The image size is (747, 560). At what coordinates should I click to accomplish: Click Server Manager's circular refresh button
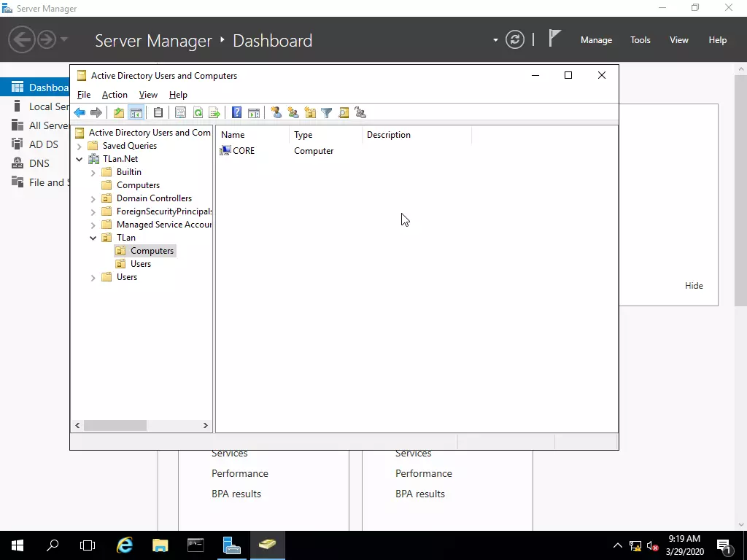[x=515, y=39]
